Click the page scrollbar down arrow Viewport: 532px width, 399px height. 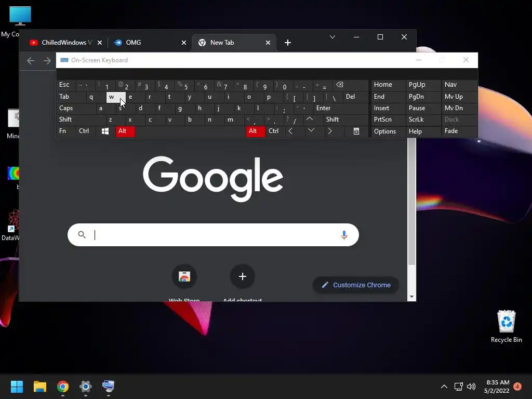tap(411, 297)
